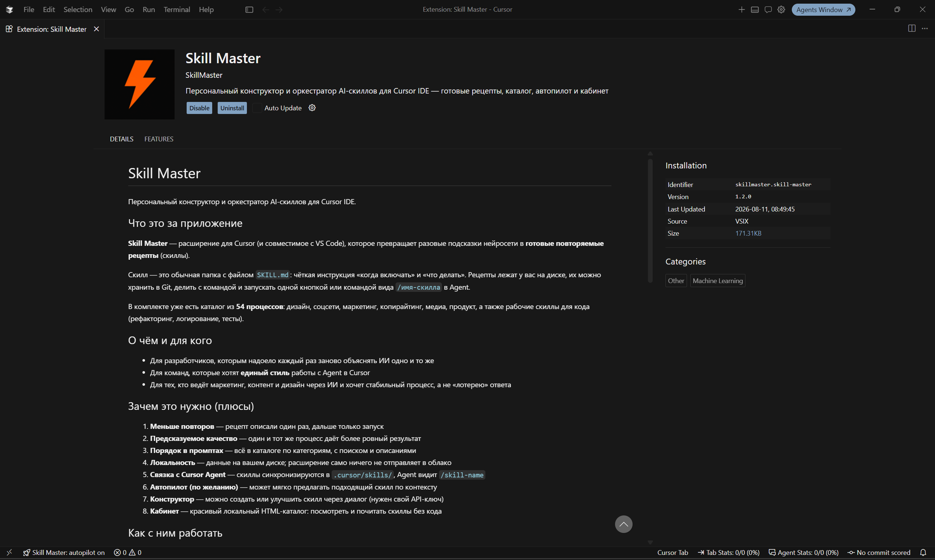Click version value 1.2.0
The image size is (935, 560).
point(743,197)
